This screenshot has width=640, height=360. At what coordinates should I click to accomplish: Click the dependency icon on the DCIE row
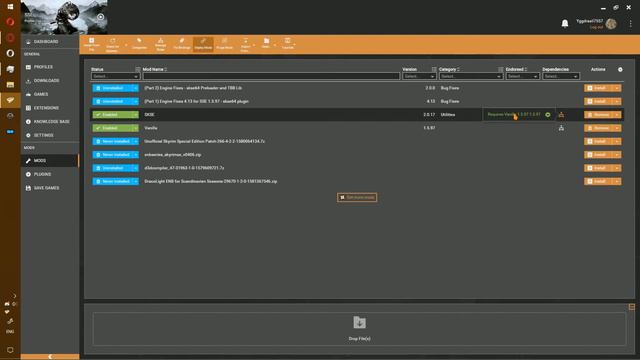561,115
